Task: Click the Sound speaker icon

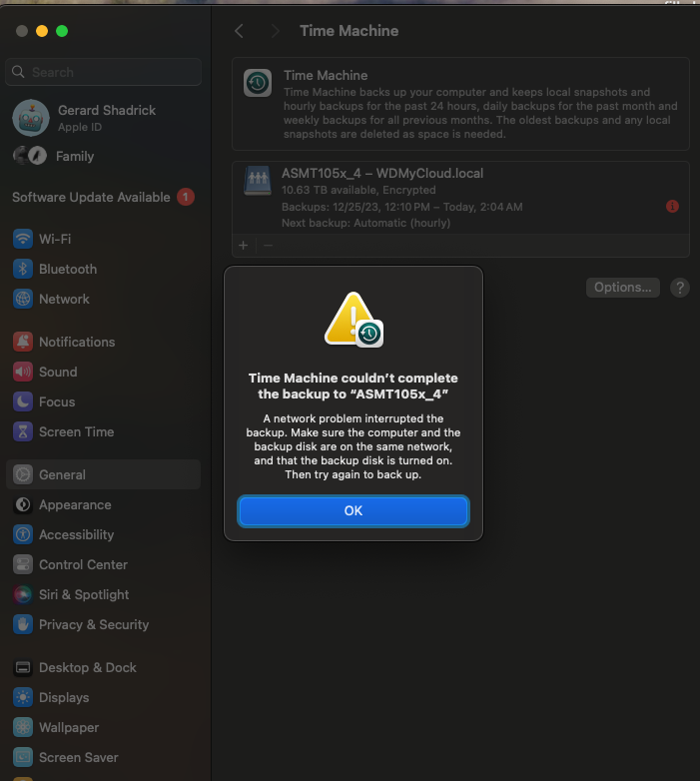Action: point(23,372)
